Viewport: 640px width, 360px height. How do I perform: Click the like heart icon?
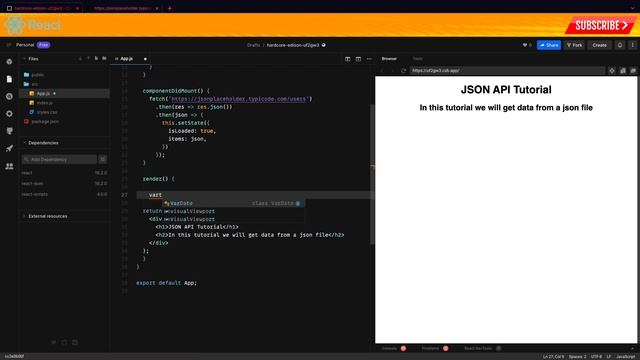[525, 45]
